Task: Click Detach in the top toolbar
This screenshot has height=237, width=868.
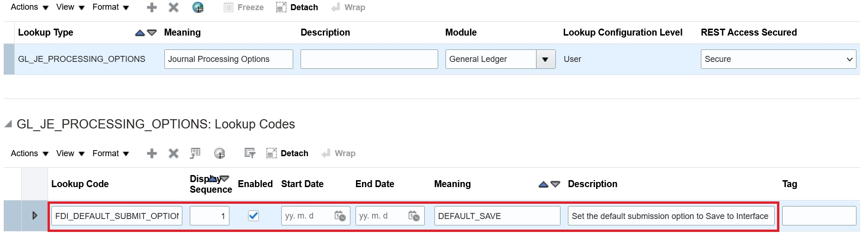Action: click(297, 7)
